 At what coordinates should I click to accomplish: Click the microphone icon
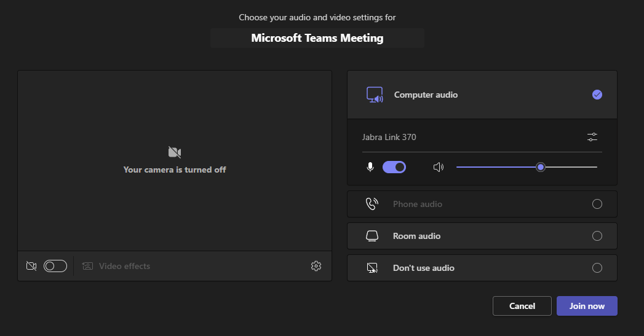pyautogui.click(x=370, y=167)
